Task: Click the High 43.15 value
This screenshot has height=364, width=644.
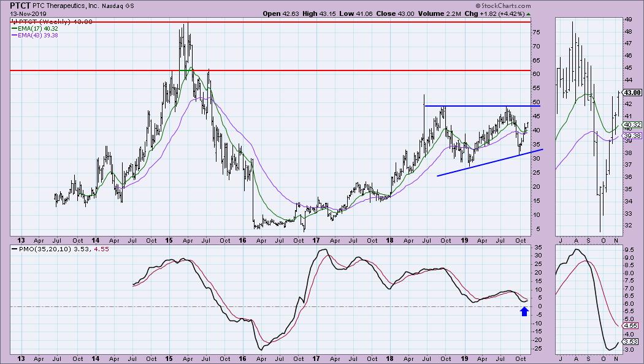Action: tap(319, 13)
